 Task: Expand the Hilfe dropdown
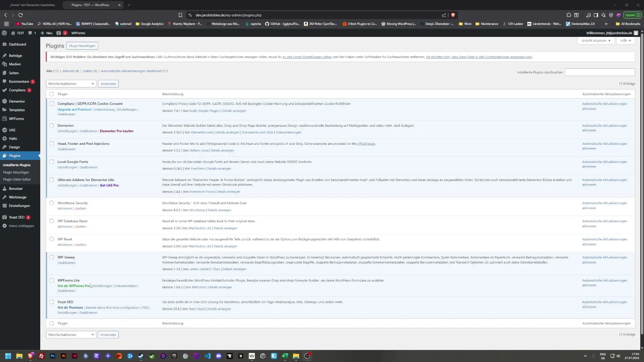pos(625,41)
